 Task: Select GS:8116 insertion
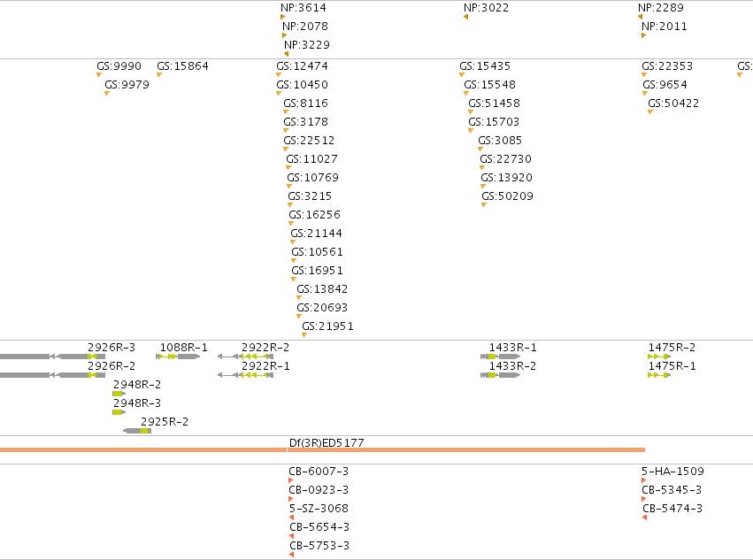coord(306,104)
